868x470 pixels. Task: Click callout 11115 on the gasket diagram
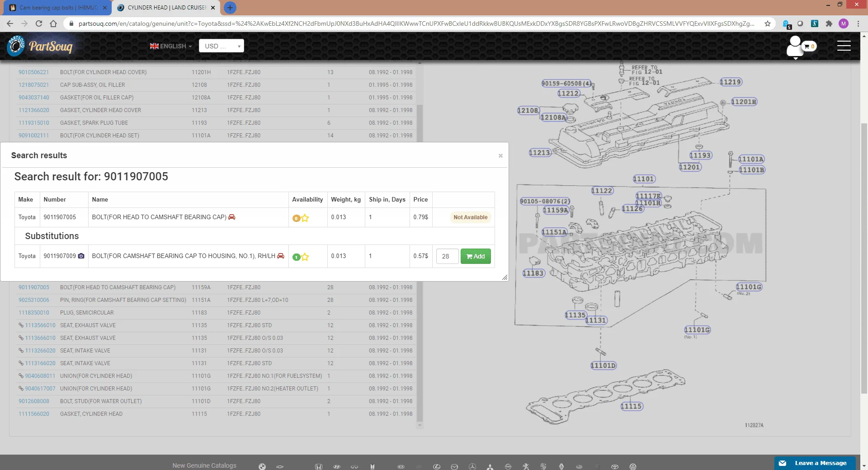[632, 406]
